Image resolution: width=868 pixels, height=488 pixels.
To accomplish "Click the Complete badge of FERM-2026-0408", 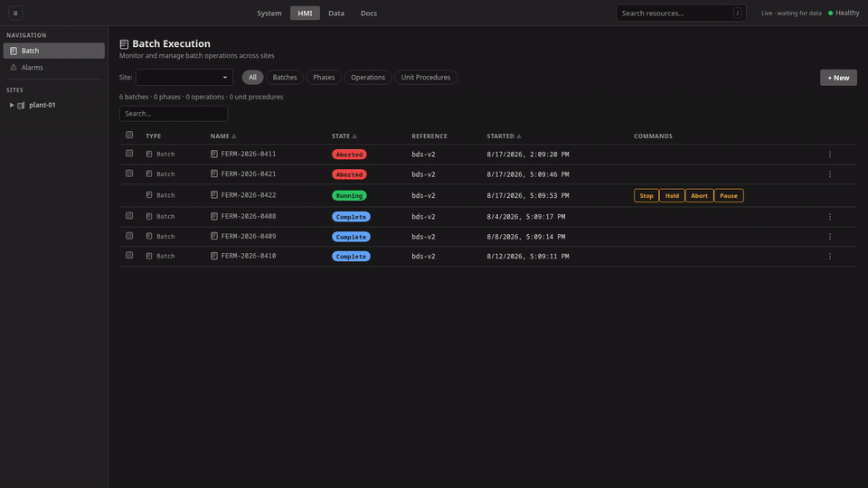I will [x=351, y=217].
